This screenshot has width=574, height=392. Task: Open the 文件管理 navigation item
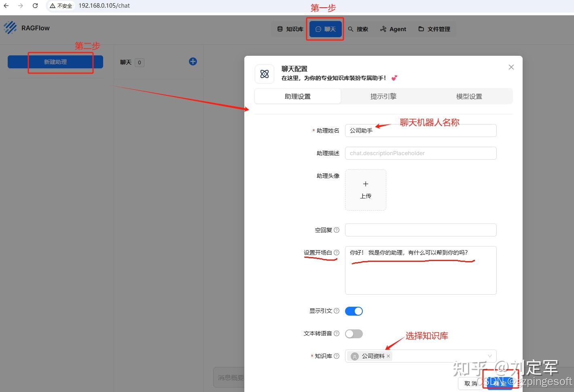434,29
